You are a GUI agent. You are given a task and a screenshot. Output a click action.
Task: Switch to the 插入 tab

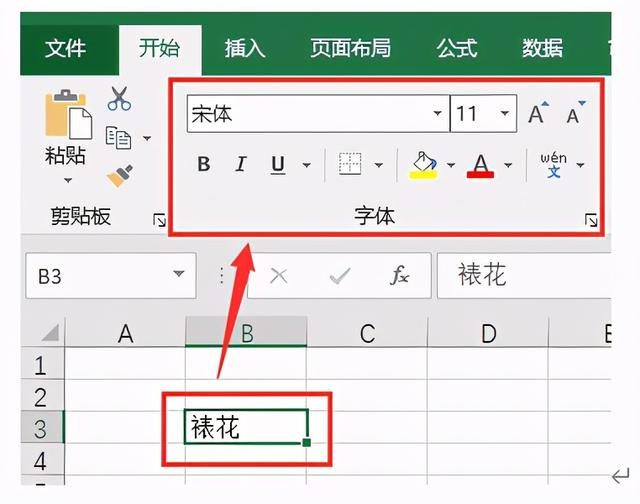[x=244, y=48]
